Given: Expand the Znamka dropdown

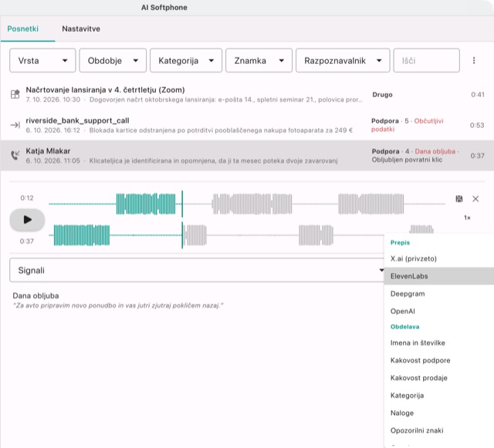Looking at the screenshot, I should [x=259, y=60].
